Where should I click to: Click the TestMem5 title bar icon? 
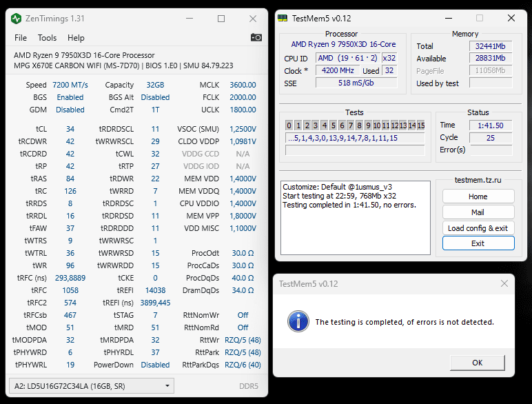[x=283, y=18]
